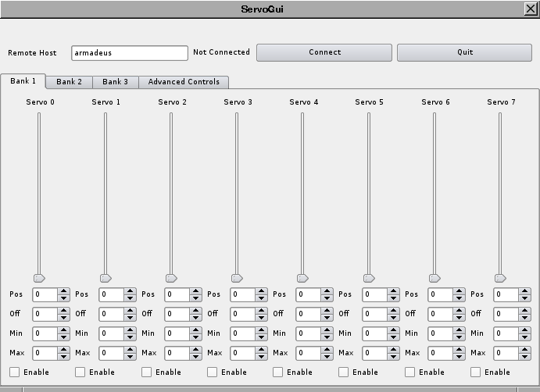This screenshot has width=540, height=392.
Task: Open the Advanced Controls tab
Action: coord(184,82)
